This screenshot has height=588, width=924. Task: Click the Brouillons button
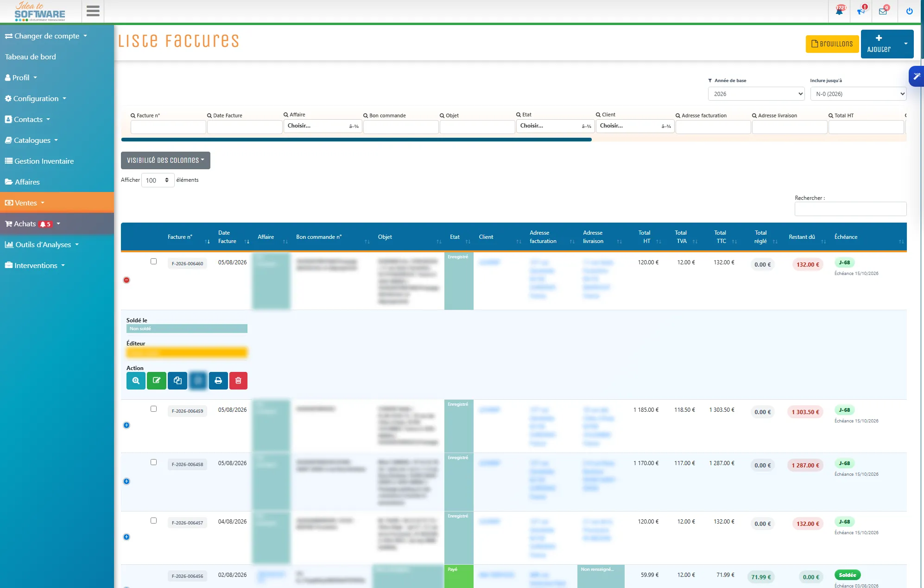coord(832,44)
